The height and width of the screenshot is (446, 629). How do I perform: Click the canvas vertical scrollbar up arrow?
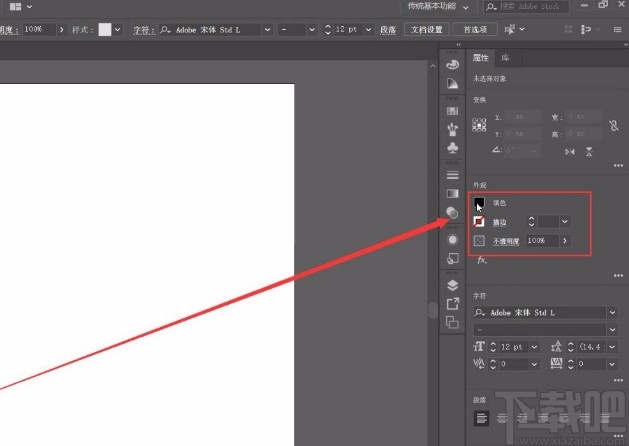(433, 66)
